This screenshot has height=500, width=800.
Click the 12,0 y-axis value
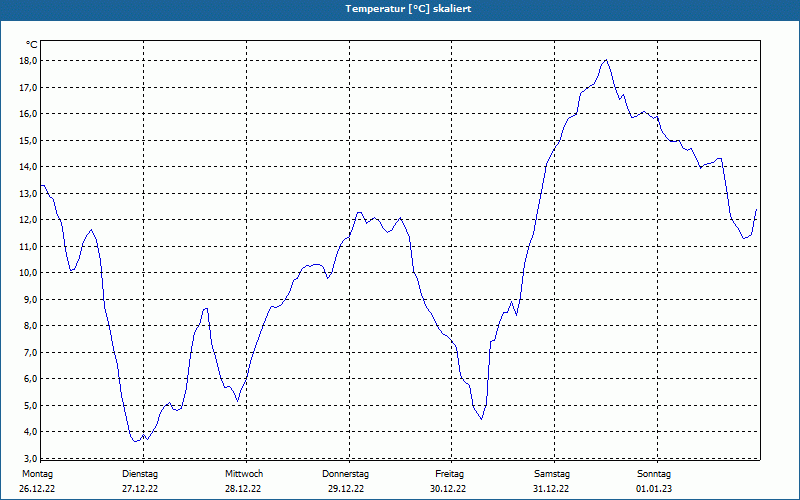28,220
